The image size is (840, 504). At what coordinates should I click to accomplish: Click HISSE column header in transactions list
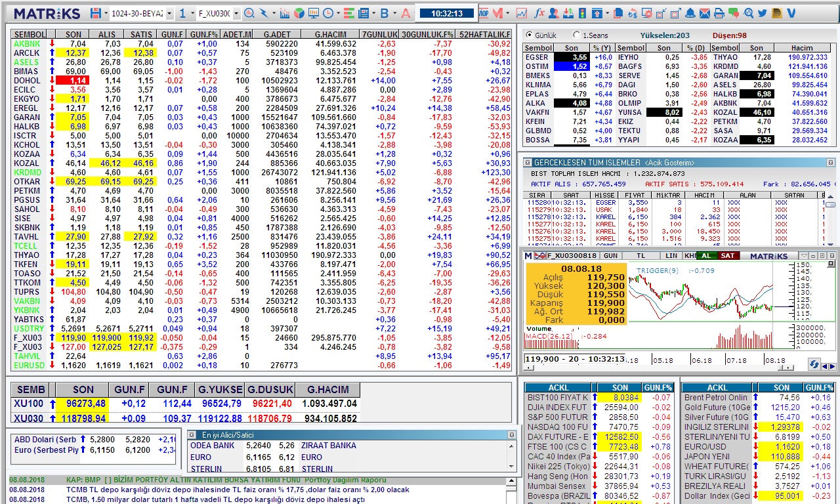(605, 195)
